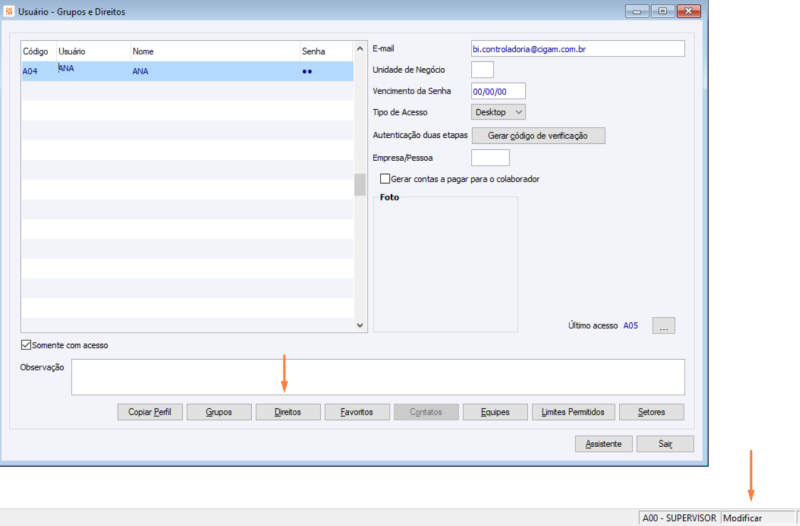Click the user list scroll up arrow
The image size is (800, 526).
pos(360,49)
